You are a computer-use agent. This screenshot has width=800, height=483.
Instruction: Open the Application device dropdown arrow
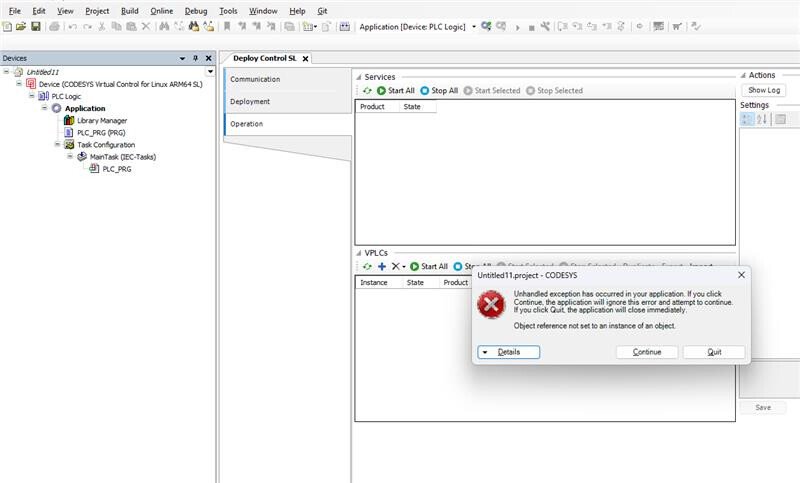pyautogui.click(x=474, y=26)
